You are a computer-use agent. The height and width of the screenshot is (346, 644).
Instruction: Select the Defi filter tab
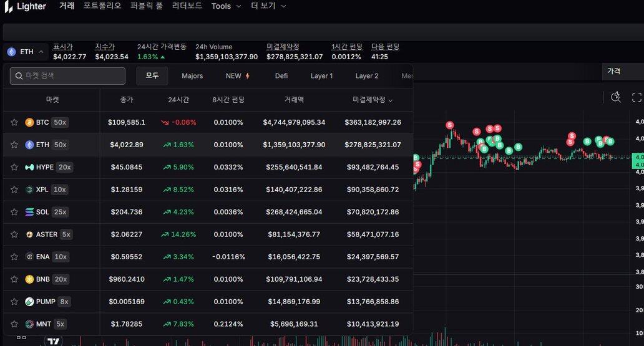pyautogui.click(x=281, y=76)
